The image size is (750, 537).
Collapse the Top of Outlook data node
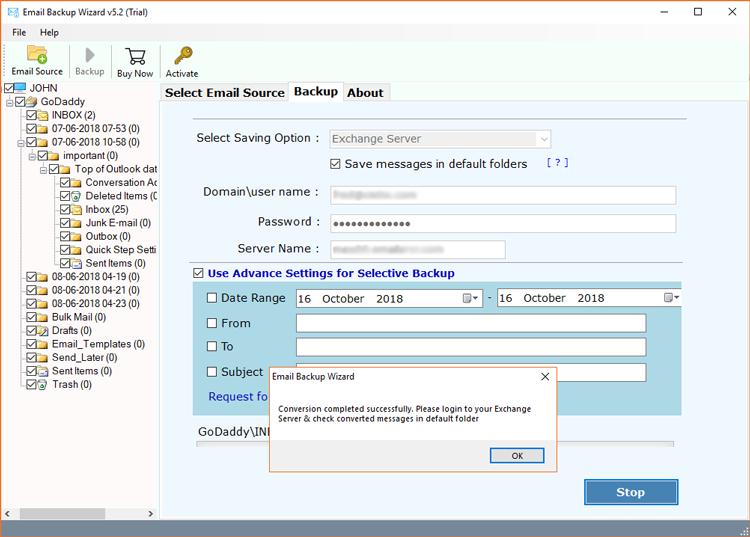[x=43, y=170]
